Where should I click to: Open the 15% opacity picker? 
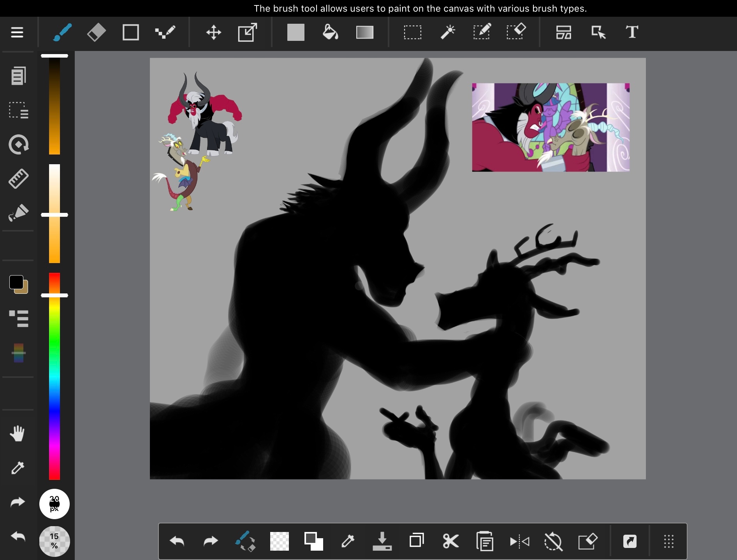55,541
